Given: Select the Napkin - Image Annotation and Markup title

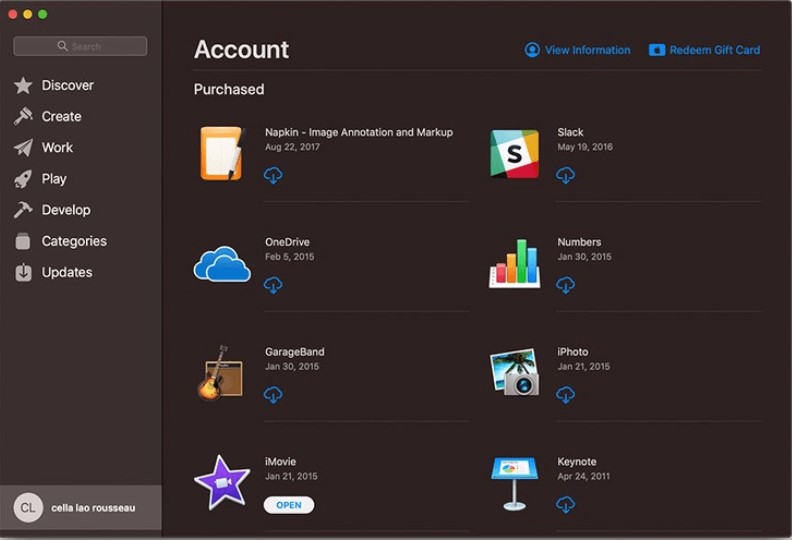Looking at the screenshot, I should tap(359, 132).
